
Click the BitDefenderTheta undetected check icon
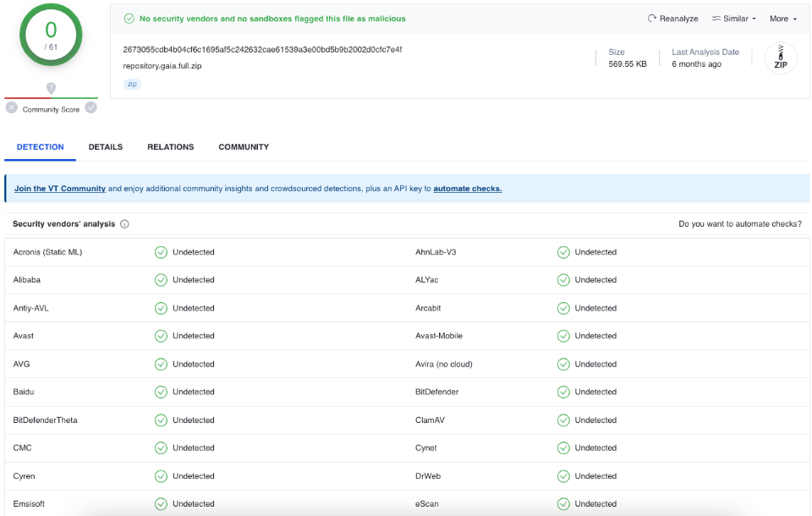(x=161, y=420)
